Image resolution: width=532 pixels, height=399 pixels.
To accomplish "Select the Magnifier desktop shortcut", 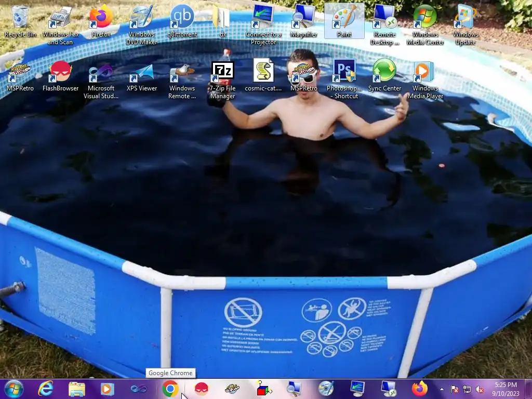I will 303,21.
